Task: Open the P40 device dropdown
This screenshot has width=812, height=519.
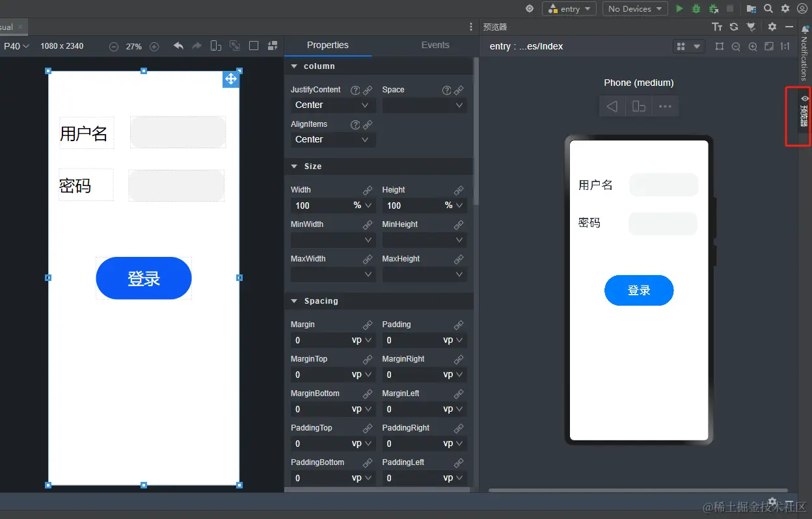Action: [16, 46]
